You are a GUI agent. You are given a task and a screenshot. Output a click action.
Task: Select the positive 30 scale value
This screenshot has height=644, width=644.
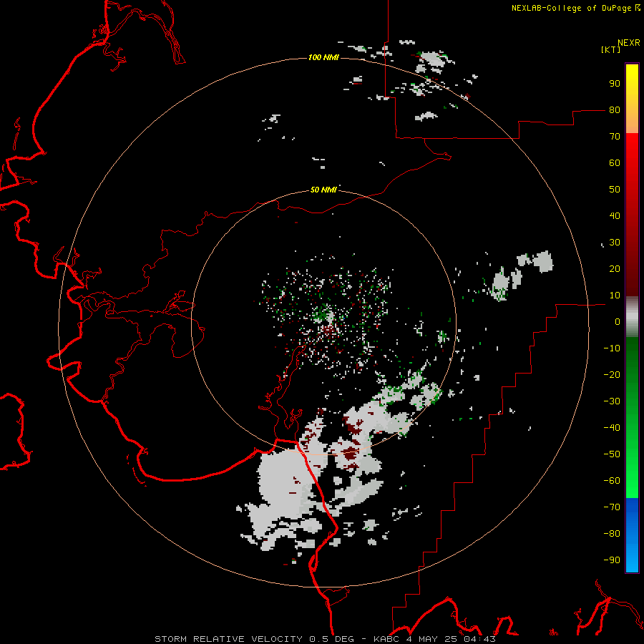coord(615,243)
